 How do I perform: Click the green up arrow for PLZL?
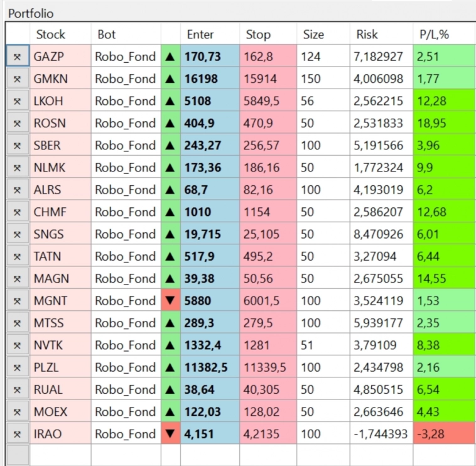170,367
